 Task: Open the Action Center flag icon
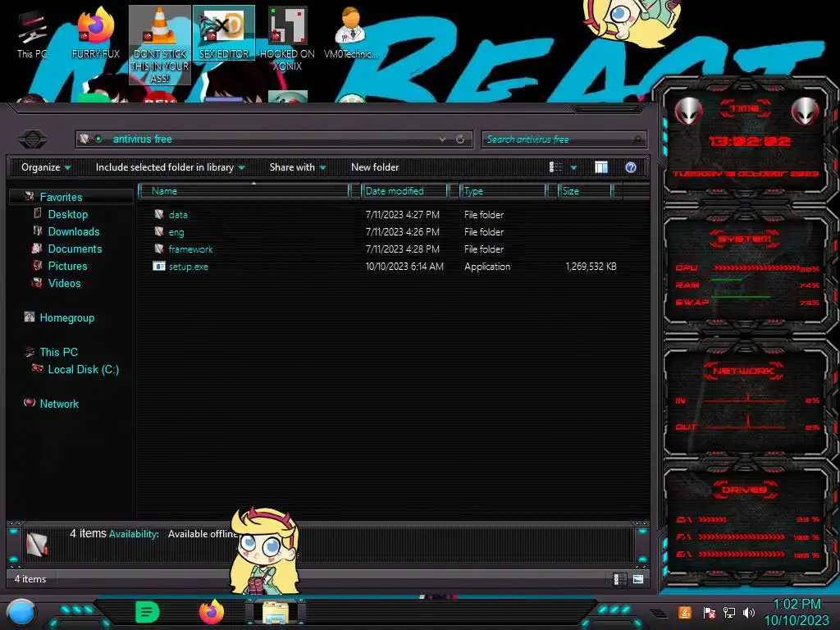click(709, 613)
